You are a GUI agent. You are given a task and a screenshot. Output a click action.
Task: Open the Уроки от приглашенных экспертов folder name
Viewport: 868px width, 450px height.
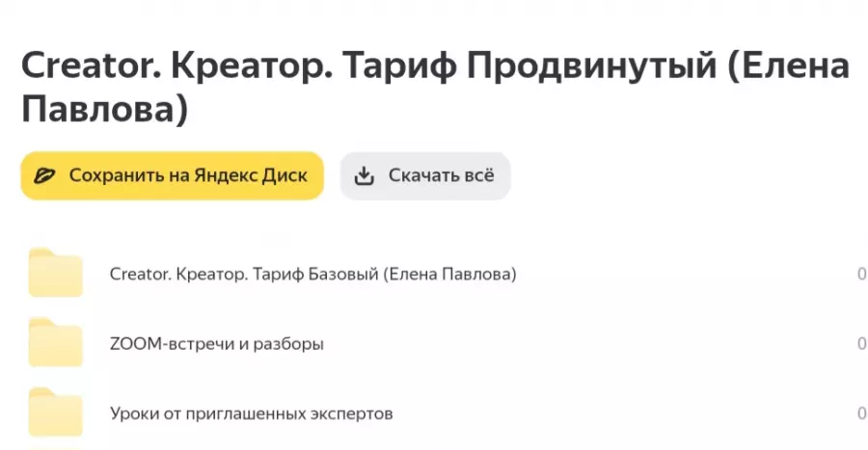point(252,413)
